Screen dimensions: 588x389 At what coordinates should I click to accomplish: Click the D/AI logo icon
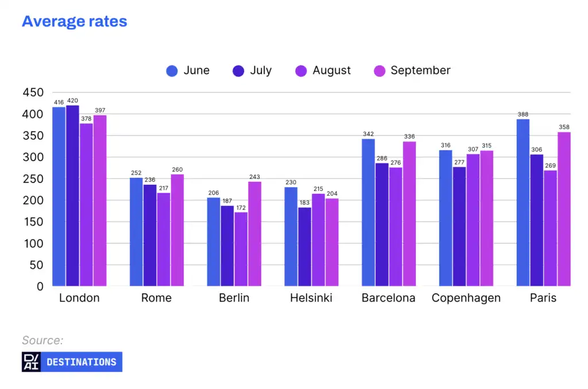tap(31, 361)
